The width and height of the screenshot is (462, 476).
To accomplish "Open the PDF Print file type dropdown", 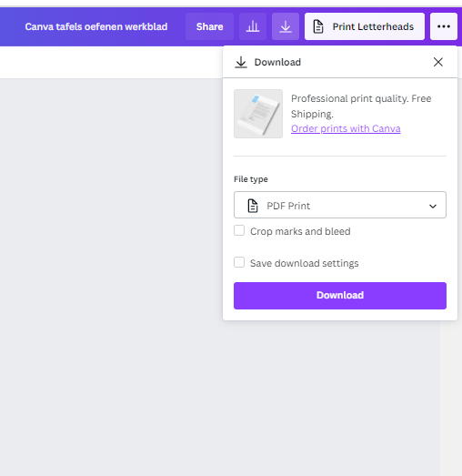I will [x=340, y=205].
